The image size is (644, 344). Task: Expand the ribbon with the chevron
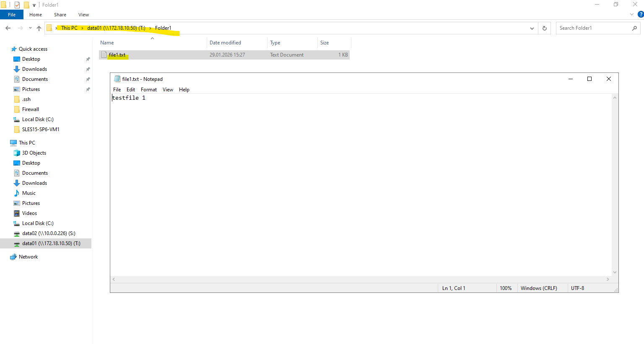pyautogui.click(x=632, y=14)
